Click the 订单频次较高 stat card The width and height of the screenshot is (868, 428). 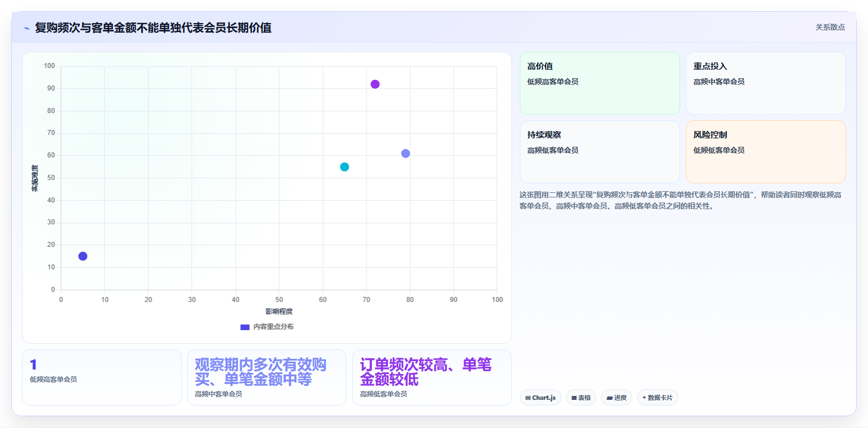[x=432, y=377]
